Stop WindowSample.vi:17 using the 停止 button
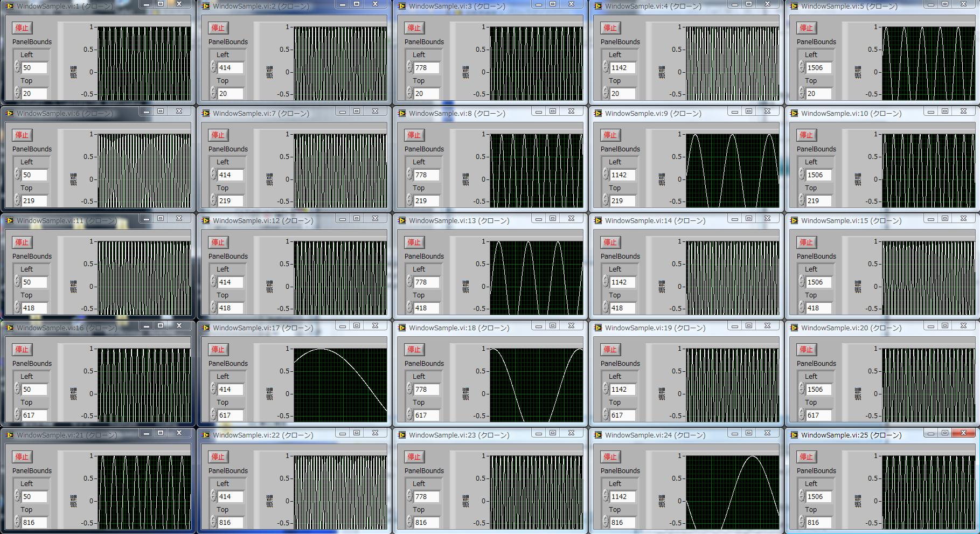 tap(218, 349)
